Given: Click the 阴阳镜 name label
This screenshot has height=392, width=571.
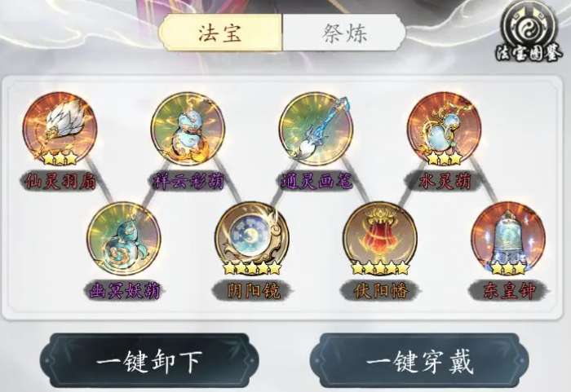Looking at the screenshot, I should [x=252, y=291].
